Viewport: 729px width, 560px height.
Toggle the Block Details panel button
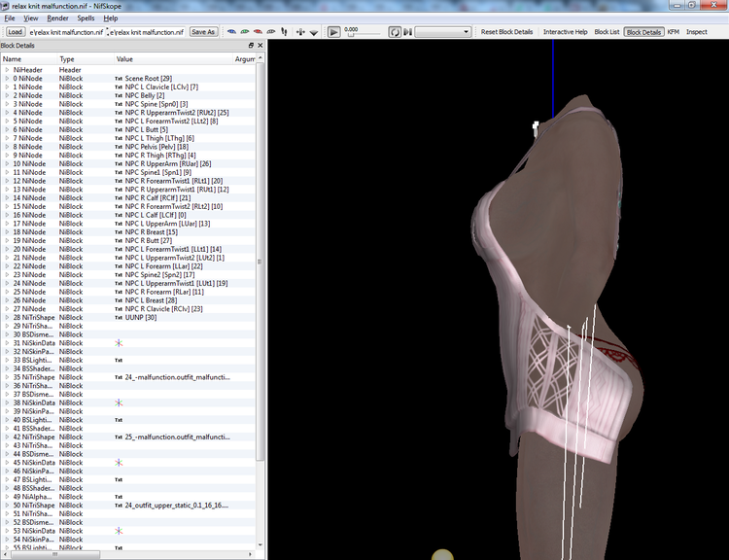[643, 32]
